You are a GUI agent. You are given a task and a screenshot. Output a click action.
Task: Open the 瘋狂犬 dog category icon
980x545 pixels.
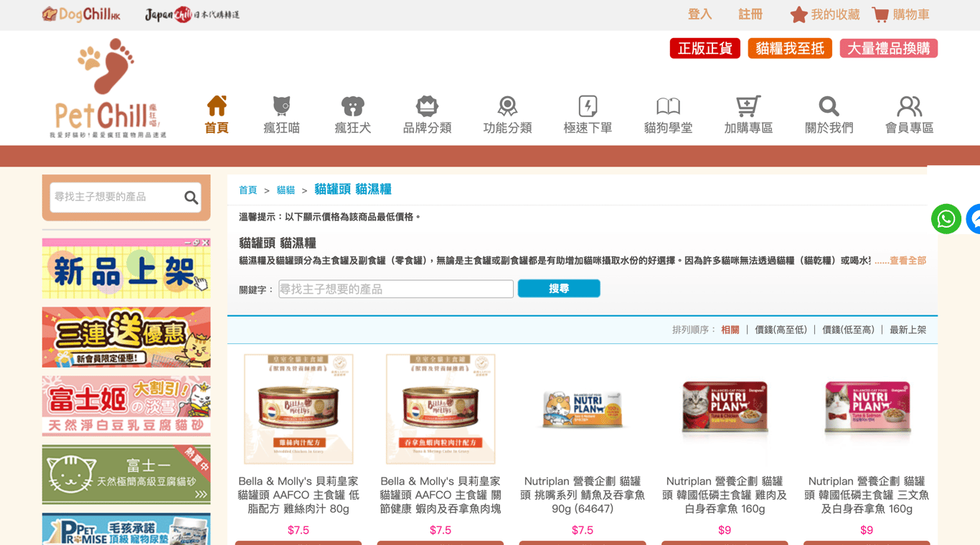point(353,106)
